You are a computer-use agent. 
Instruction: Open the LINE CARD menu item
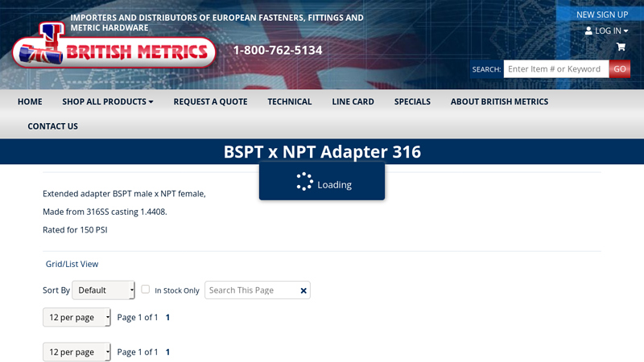[x=353, y=102]
